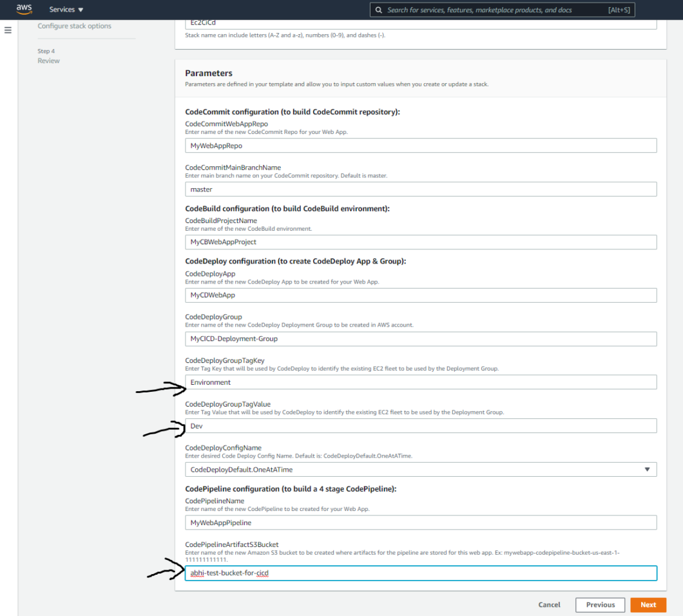Cancel the stack creation
The image size is (683, 616).
point(549,604)
